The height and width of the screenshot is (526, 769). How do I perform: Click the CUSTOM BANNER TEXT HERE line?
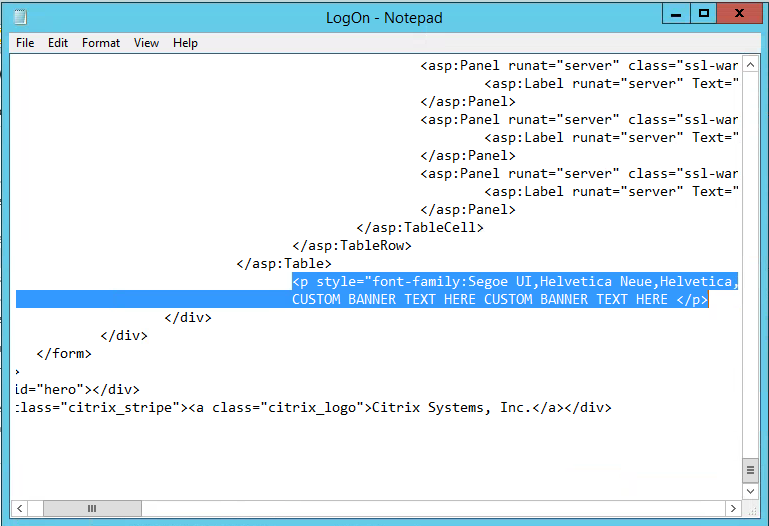pyautogui.click(x=500, y=300)
